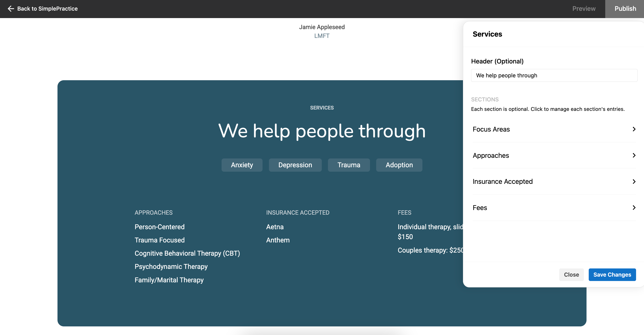
Task: Click Back to SimplePractice link
Action: coord(47,9)
